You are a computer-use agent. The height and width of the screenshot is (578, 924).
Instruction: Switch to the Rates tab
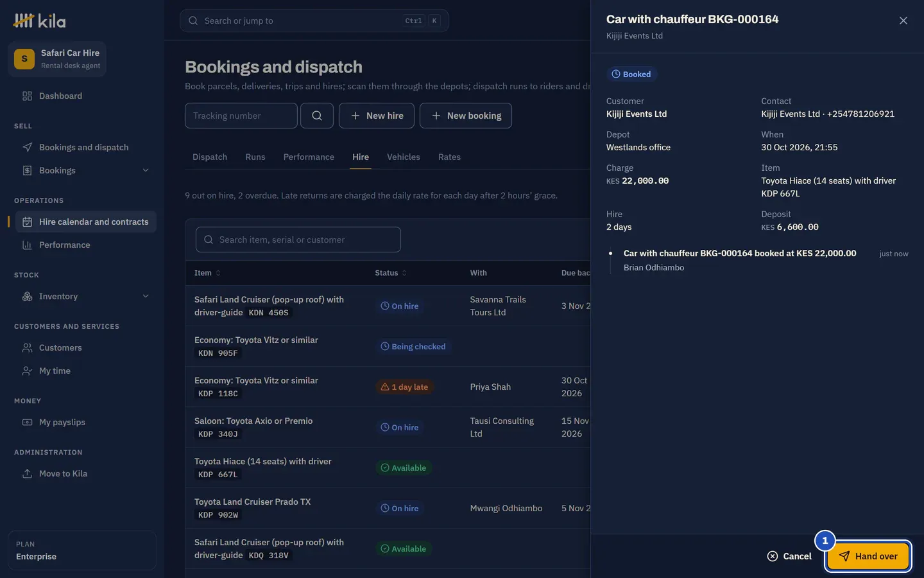click(x=449, y=157)
